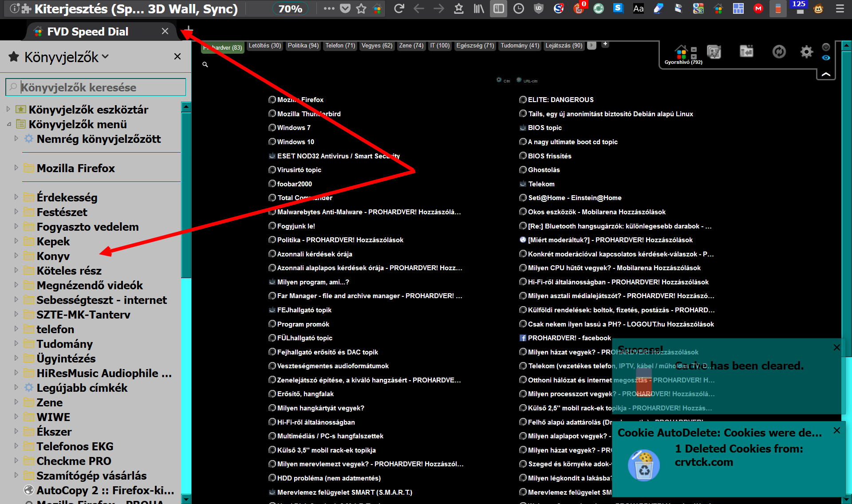Open the ELITE: DANGEROUS dial link
Screen dimensions: 852x504
point(560,99)
